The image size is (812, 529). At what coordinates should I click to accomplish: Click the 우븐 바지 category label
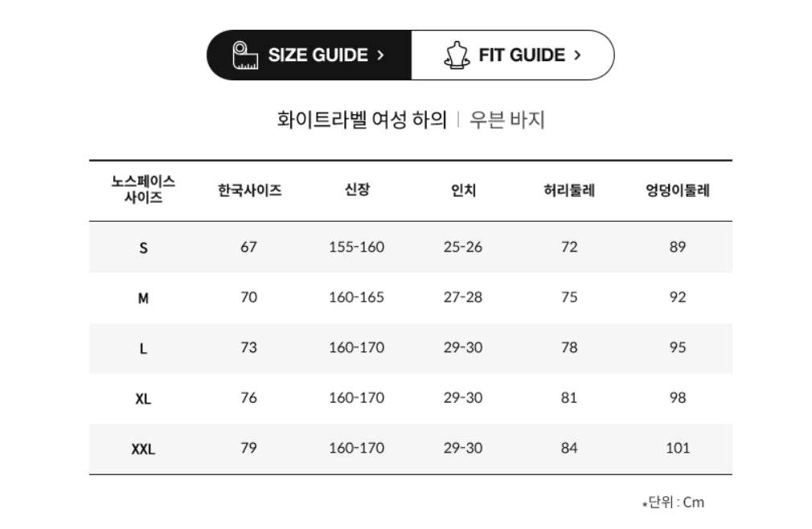507,121
